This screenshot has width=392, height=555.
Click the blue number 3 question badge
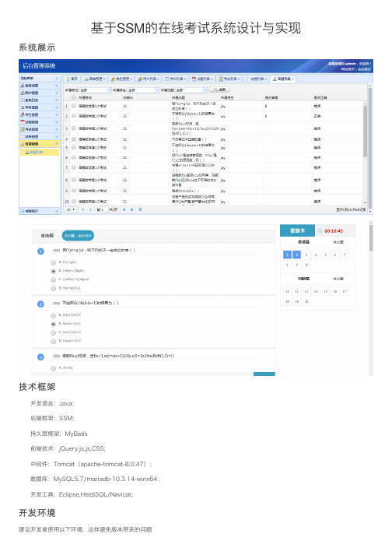(x=40, y=357)
